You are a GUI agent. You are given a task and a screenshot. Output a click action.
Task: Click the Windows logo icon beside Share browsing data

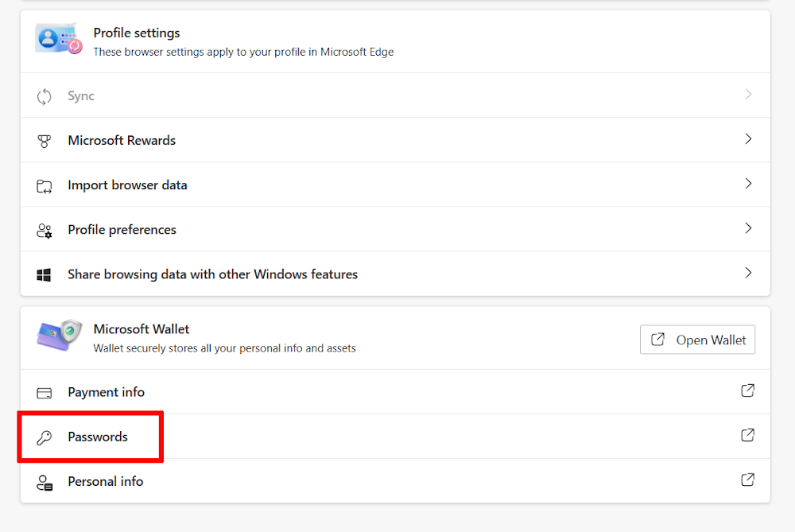pyautogui.click(x=44, y=275)
